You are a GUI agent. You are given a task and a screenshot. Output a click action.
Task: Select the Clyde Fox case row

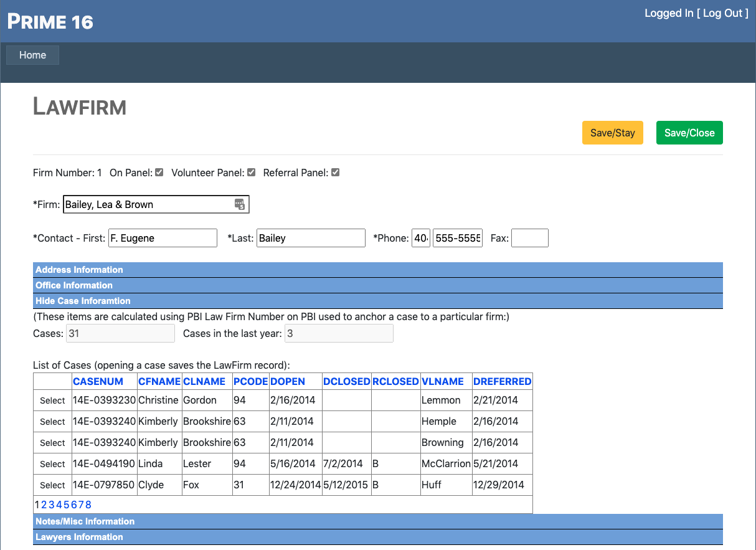[52, 485]
